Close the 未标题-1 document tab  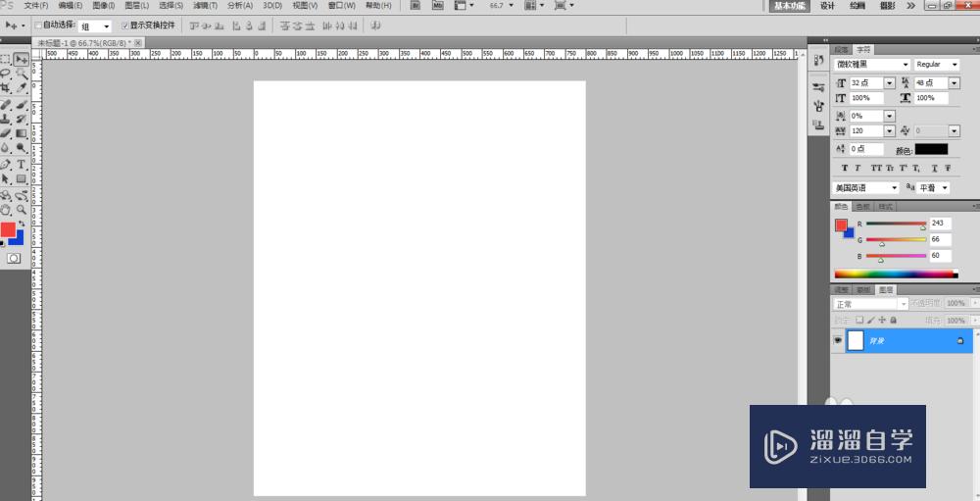coord(138,42)
